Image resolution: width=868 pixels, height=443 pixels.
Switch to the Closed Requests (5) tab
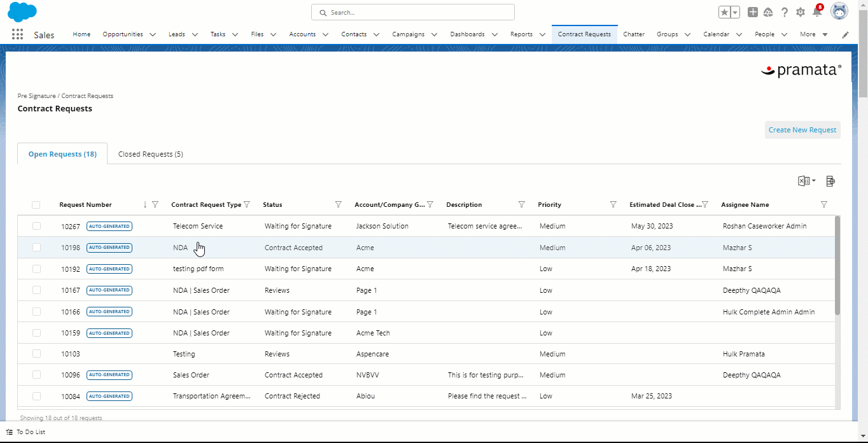click(x=151, y=154)
